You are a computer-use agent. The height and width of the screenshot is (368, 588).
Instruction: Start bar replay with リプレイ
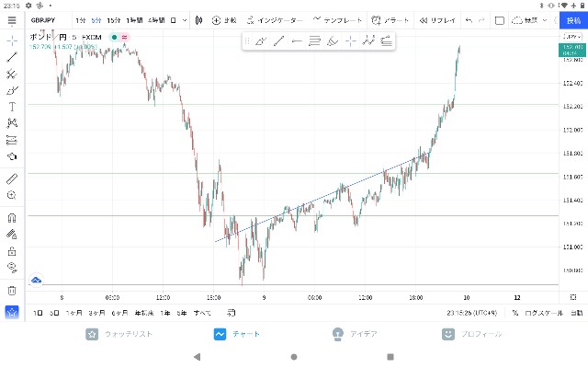click(437, 20)
